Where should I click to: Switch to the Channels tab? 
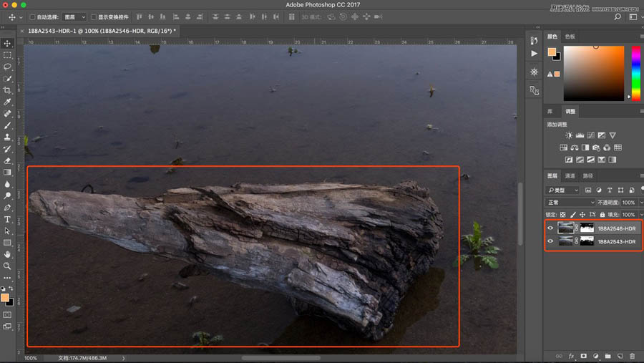tap(570, 176)
